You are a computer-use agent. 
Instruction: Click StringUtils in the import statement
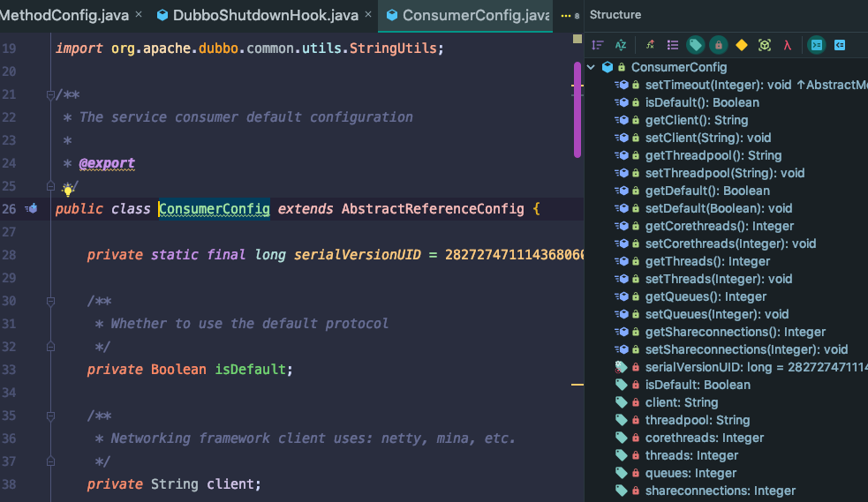click(x=392, y=49)
